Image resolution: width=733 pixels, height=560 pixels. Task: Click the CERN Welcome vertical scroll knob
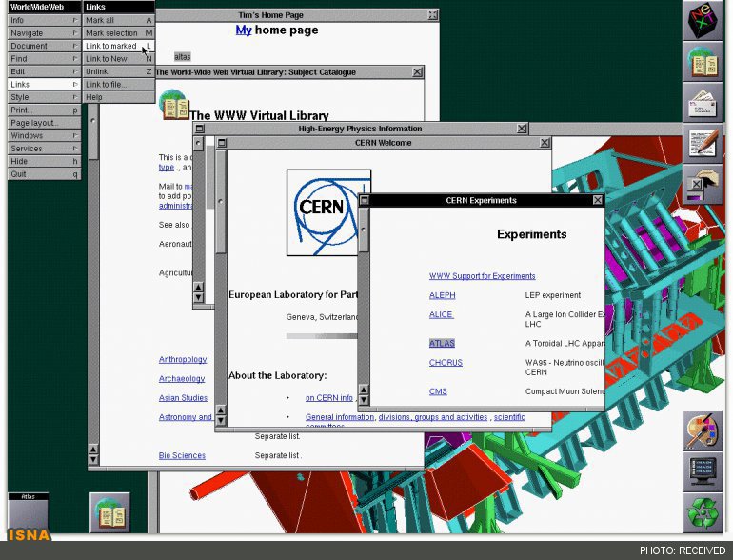click(221, 201)
